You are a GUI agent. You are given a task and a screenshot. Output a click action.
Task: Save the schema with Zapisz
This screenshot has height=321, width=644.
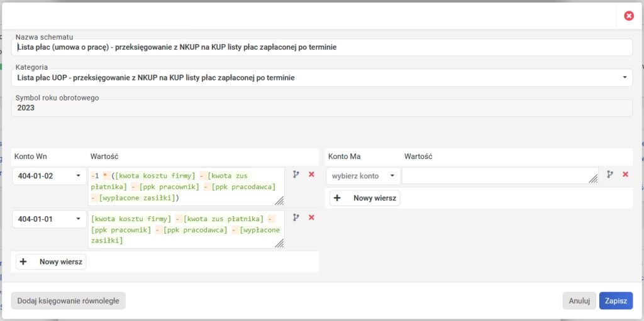tap(616, 301)
